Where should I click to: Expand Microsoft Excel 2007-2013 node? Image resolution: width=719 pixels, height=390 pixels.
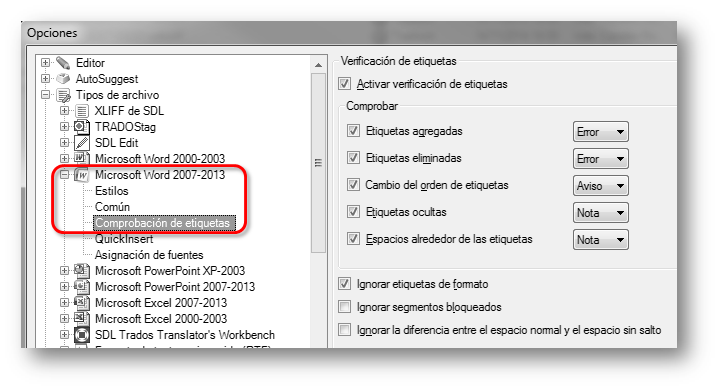pos(64,302)
